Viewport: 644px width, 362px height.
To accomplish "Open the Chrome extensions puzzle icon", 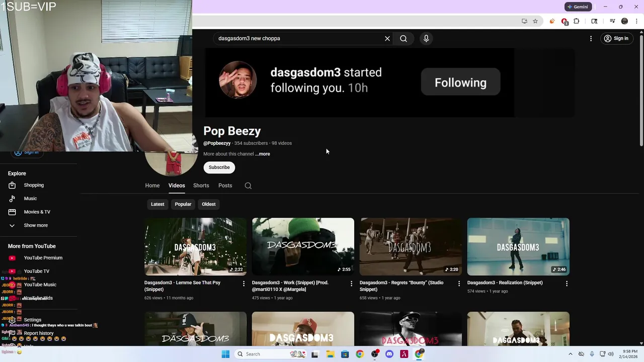I will (x=577, y=21).
